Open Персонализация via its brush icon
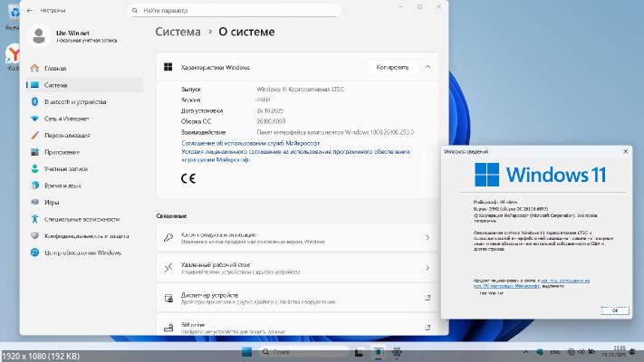 [x=35, y=135]
